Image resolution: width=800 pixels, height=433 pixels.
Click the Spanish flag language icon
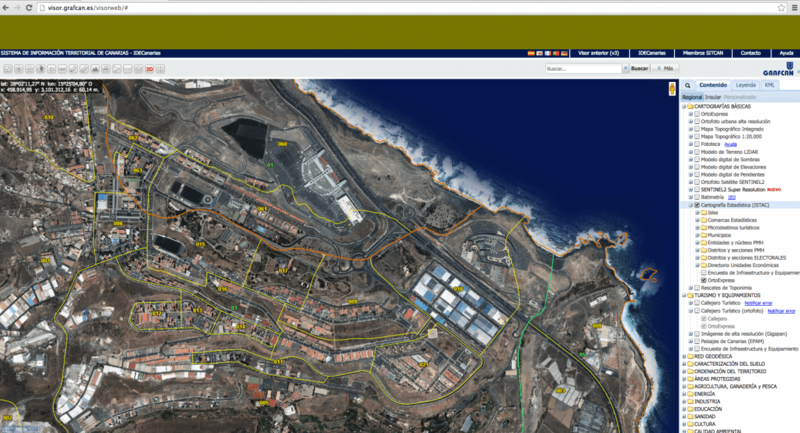529,52
